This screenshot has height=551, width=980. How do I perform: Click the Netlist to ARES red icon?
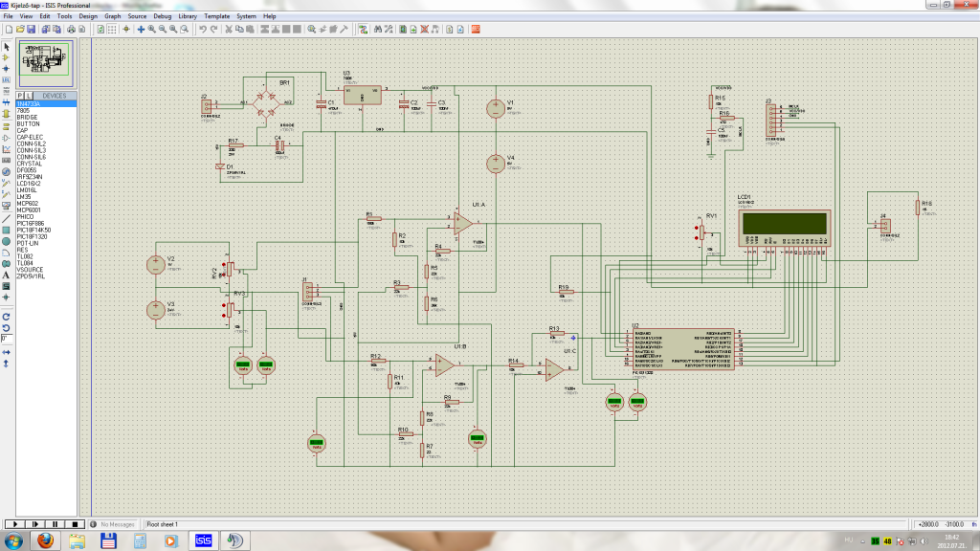pos(476,30)
